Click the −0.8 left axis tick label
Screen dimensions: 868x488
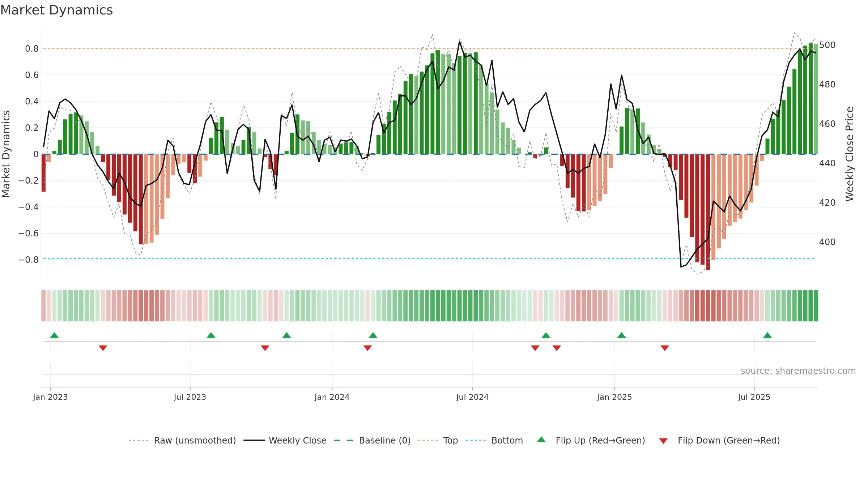pyautogui.click(x=29, y=260)
